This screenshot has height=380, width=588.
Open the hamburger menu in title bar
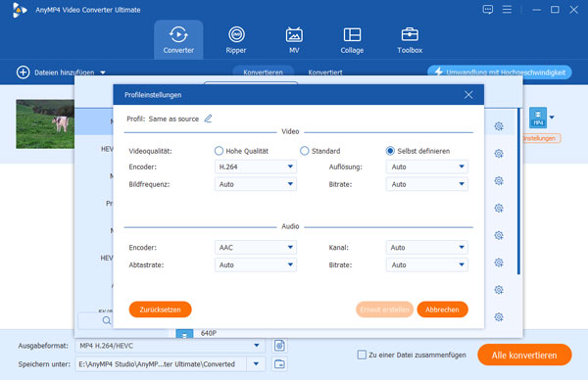(x=507, y=10)
